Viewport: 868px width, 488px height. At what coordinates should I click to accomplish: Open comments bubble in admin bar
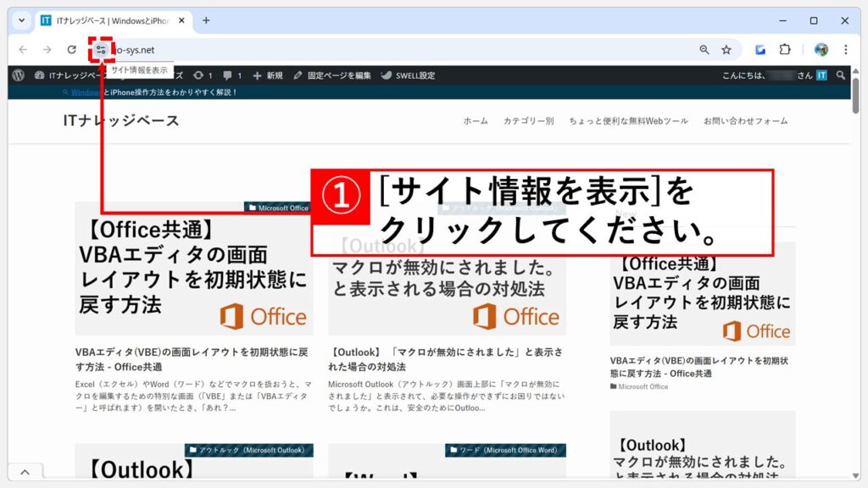[232, 75]
